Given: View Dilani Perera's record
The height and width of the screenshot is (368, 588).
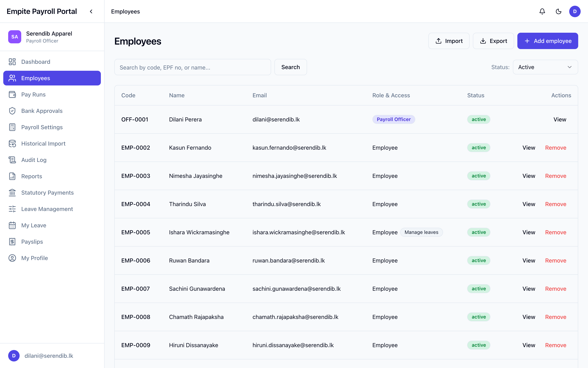Looking at the screenshot, I should click(x=560, y=120).
